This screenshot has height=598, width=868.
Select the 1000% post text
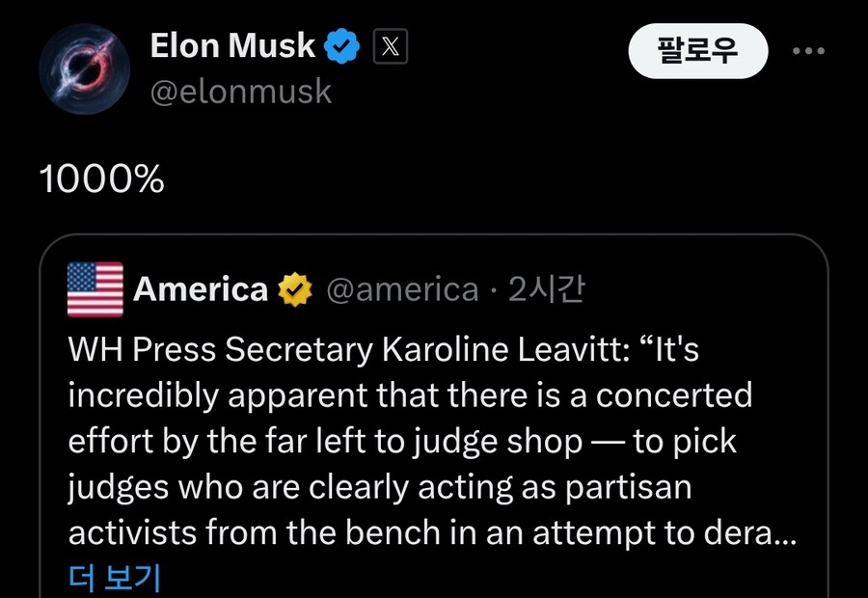pos(102,178)
